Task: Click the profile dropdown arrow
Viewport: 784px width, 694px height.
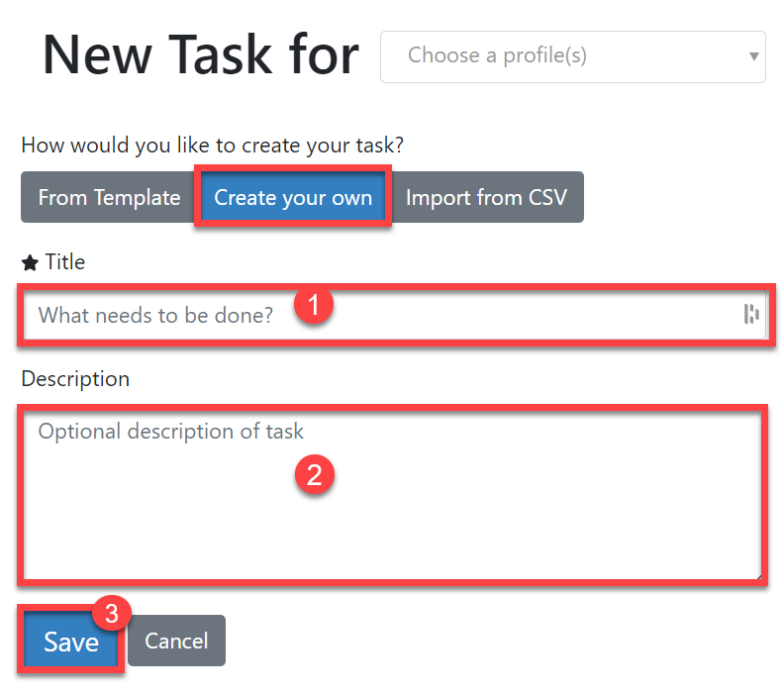Action: (753, 56)
